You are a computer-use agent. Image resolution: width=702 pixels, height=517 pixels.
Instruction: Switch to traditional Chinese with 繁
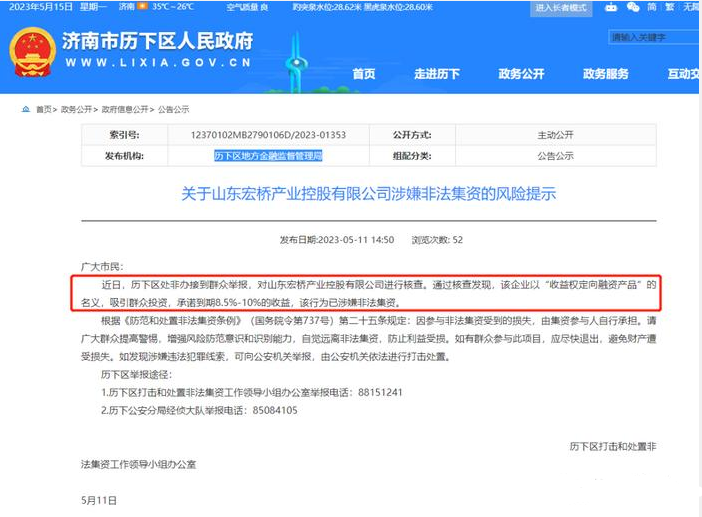[670, 7]
